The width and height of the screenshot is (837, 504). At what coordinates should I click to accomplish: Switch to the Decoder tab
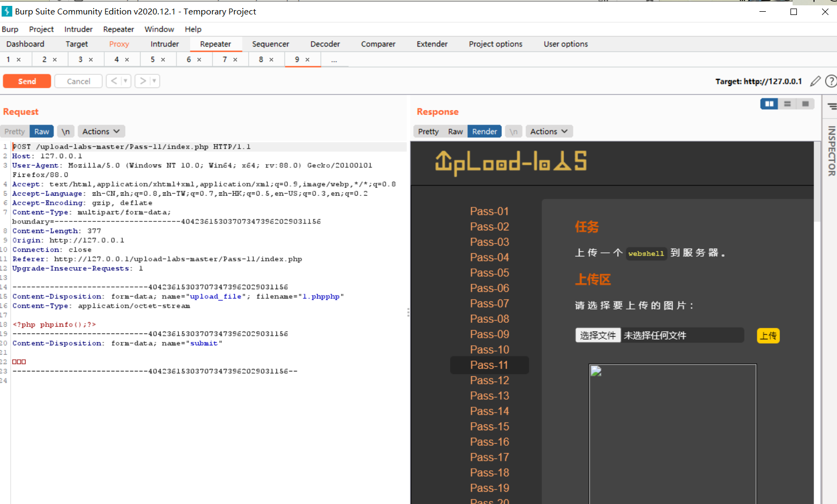325,44
